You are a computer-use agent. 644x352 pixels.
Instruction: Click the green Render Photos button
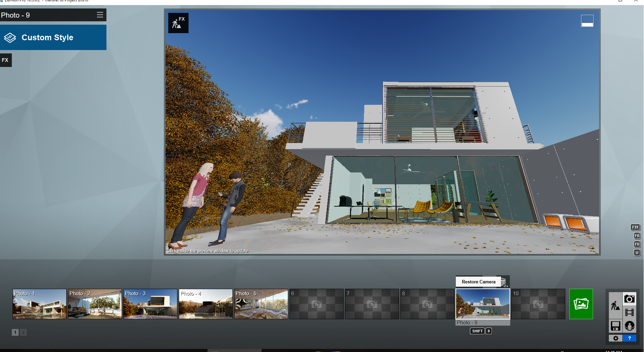[580, 304]
